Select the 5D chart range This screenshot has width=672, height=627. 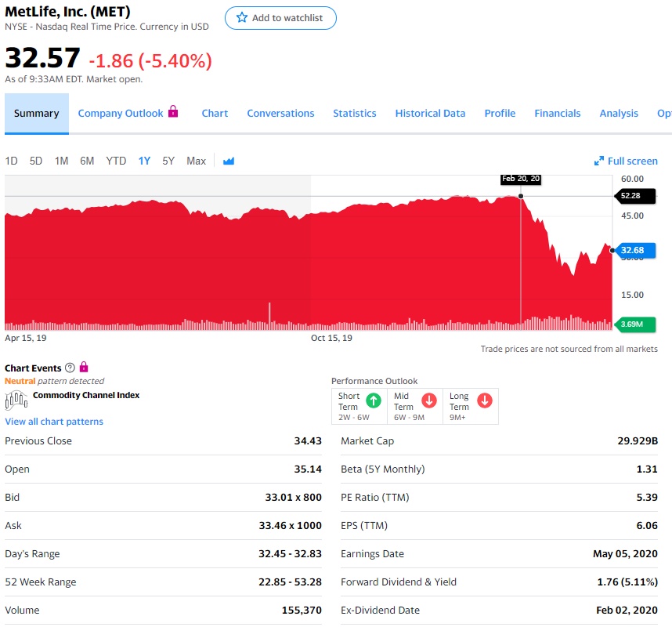point(36,161)
